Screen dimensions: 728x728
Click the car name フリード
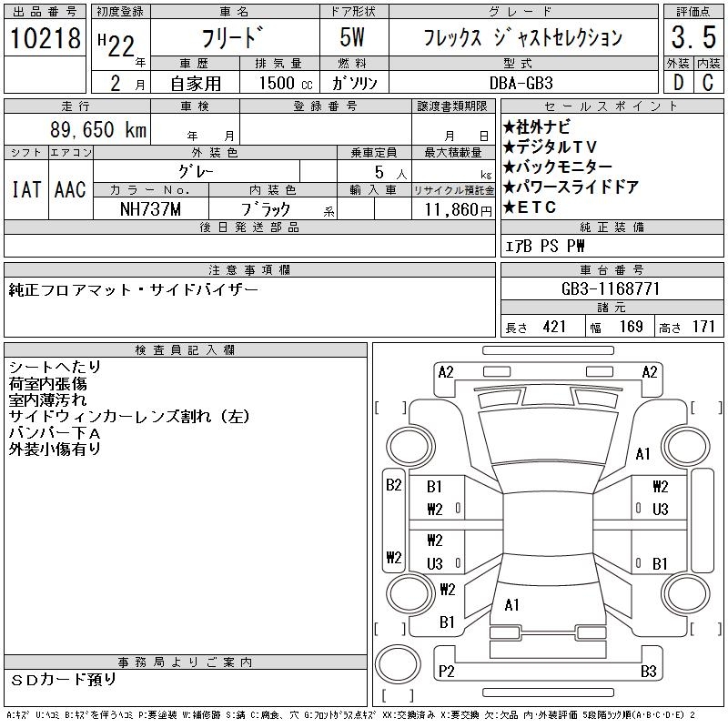(233, 38)
